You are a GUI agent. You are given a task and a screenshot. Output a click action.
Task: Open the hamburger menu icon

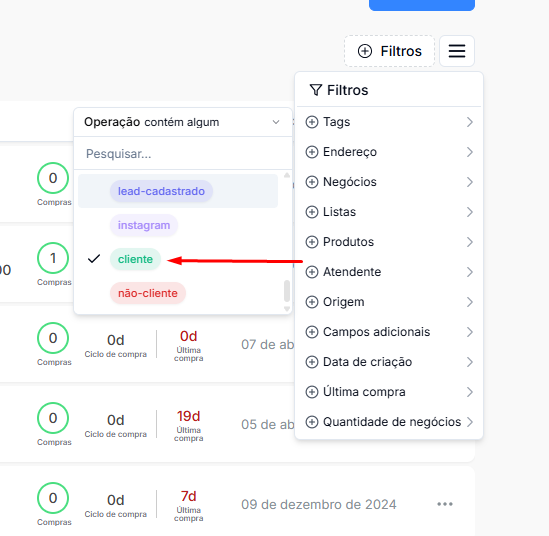(457, 51)
